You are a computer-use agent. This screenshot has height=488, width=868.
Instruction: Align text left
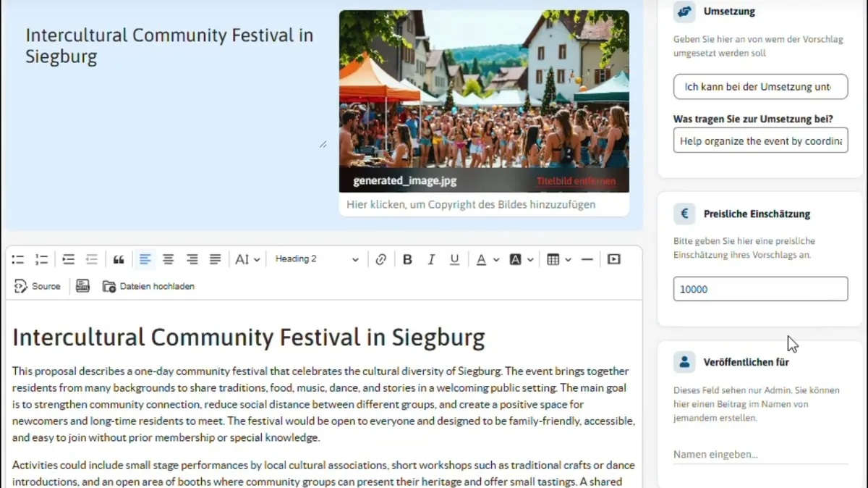[145, 259]
